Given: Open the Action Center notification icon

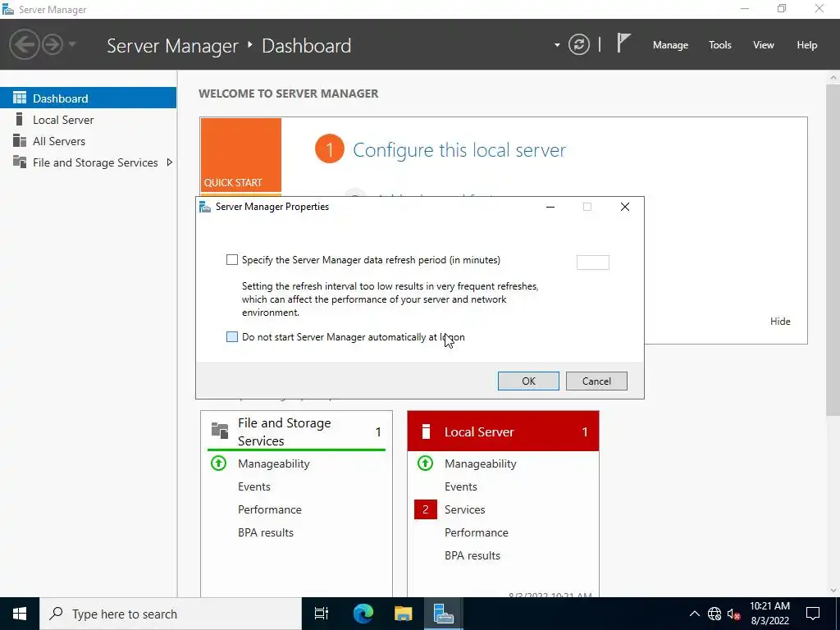Looking at the screenshot, I should [x=813, y=614].
